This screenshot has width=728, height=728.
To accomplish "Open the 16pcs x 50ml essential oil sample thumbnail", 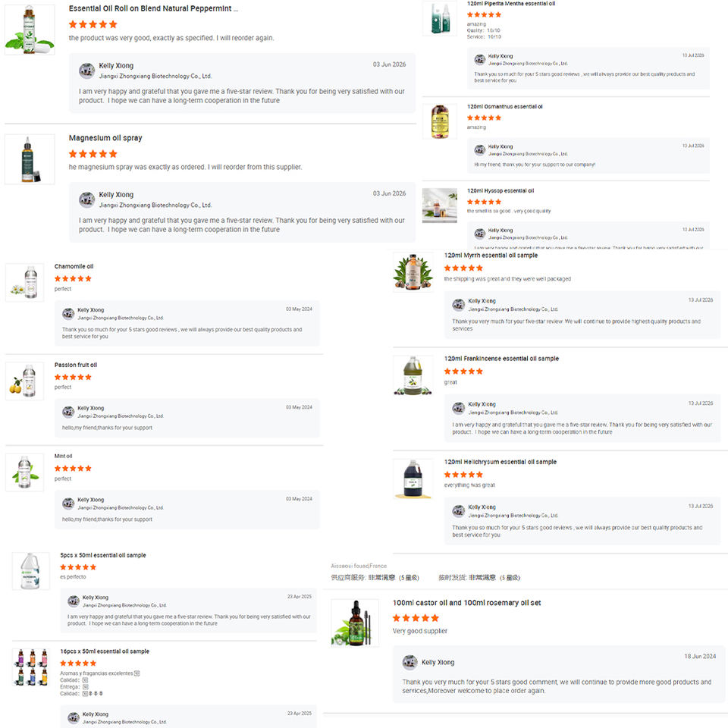I will pos(30,667).
